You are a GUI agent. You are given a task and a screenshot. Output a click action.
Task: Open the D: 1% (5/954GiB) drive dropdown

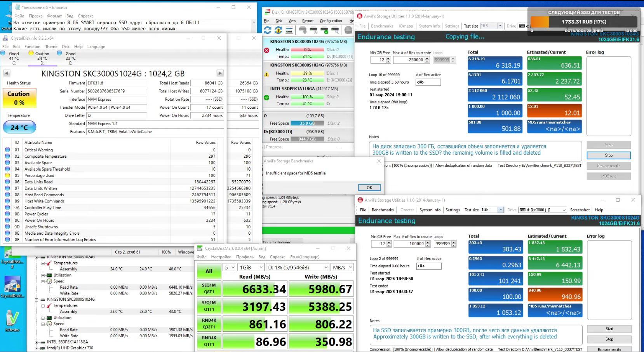tap(298, 267)
